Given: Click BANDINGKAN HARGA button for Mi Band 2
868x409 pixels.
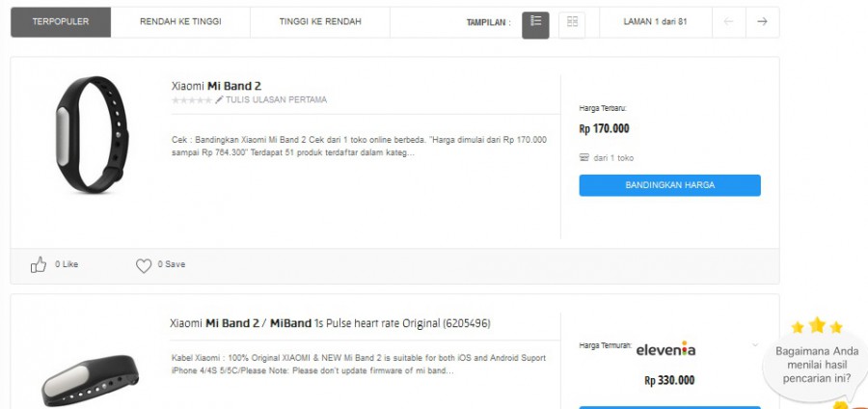Looking at the screenshot, I should click(670, 185).
